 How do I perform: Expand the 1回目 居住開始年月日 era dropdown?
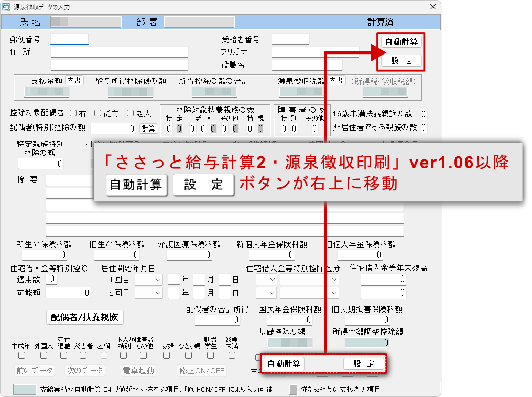coord(149,280)
